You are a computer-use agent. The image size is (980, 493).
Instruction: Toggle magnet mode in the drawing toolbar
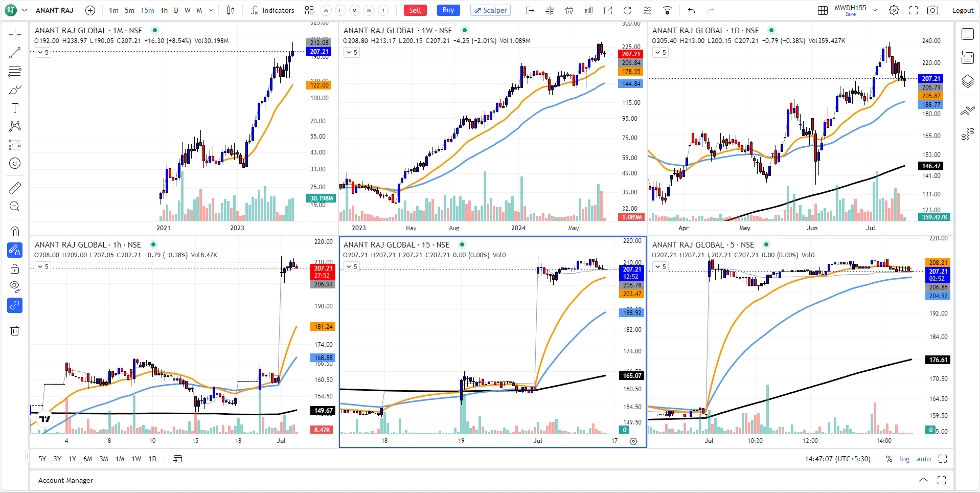(x=15, y=231)
